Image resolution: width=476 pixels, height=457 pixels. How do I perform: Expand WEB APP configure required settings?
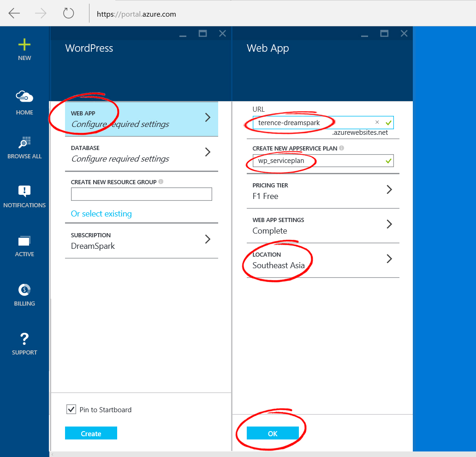click(x=142, y=119)
